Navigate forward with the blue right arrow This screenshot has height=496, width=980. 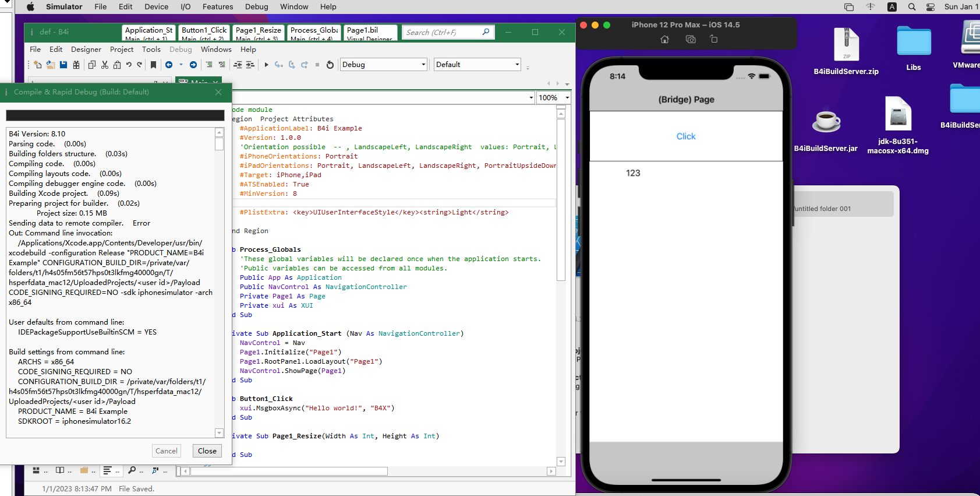193,65
